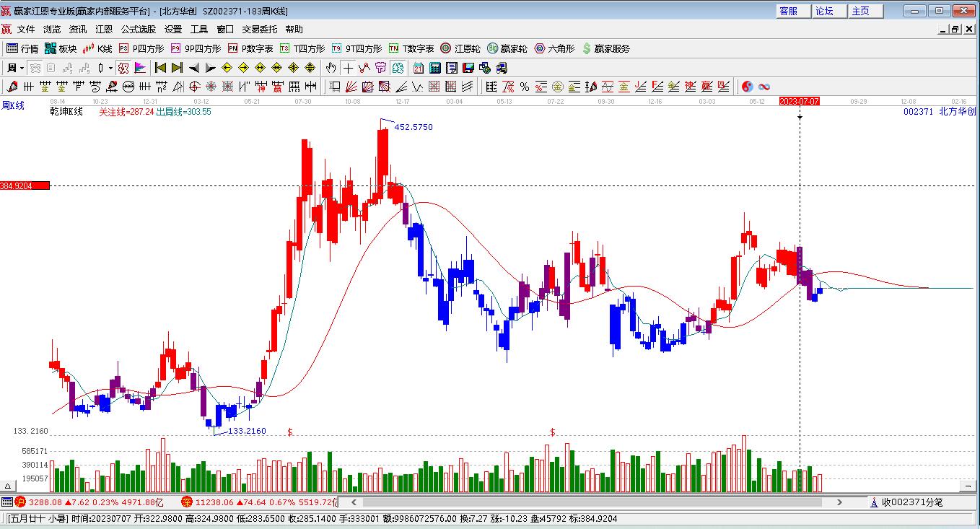Click the 384.9204 price axis tag
This screenshot has width=980, height=529.
coord(25,185)
